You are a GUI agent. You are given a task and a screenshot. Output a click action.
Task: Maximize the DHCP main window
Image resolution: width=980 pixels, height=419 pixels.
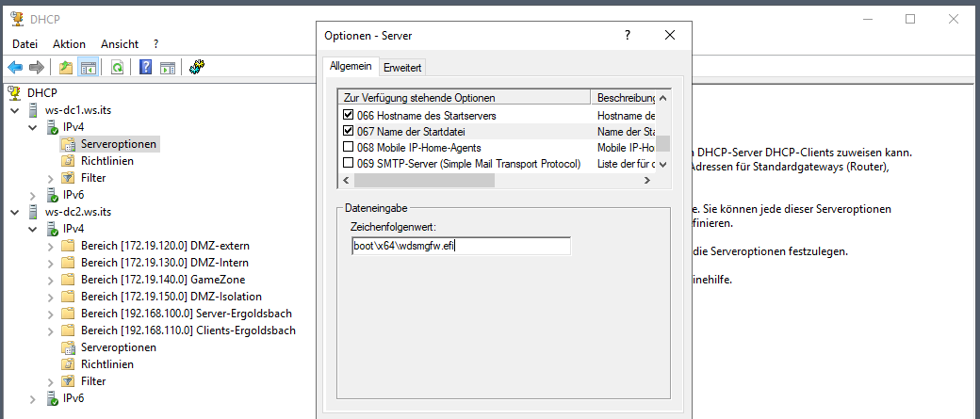click(910, 19)
